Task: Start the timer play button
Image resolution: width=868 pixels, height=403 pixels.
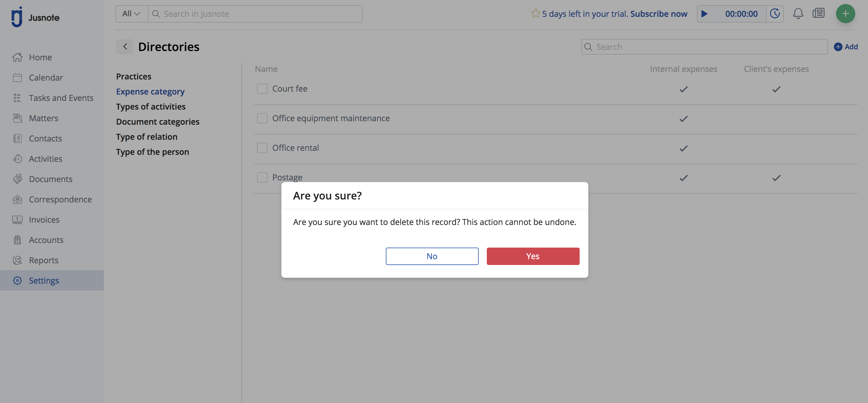Action: [704, 14]
